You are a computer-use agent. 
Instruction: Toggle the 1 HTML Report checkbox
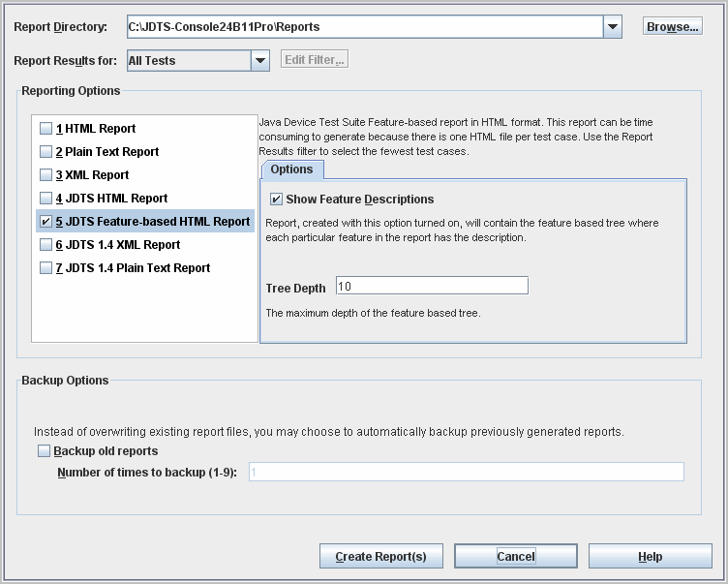45,128
